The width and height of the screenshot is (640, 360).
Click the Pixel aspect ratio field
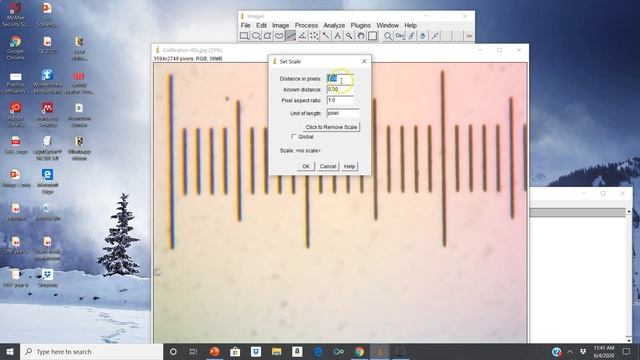pyautogui.click(x=340, y=100)
